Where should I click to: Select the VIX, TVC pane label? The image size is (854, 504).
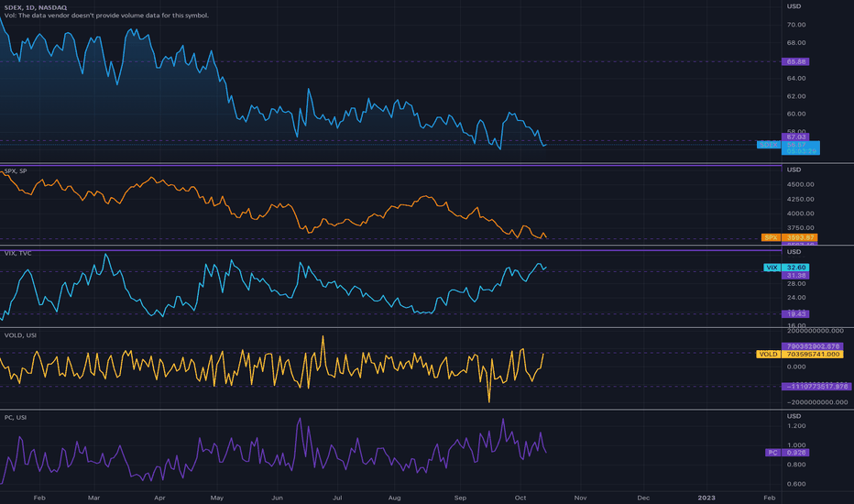[x=17, y=253]
